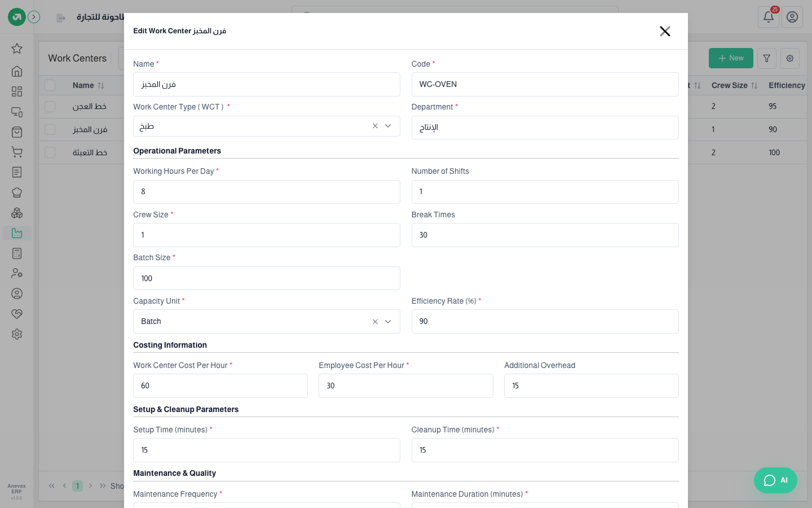Edit the Additional Overhead field

592,386
